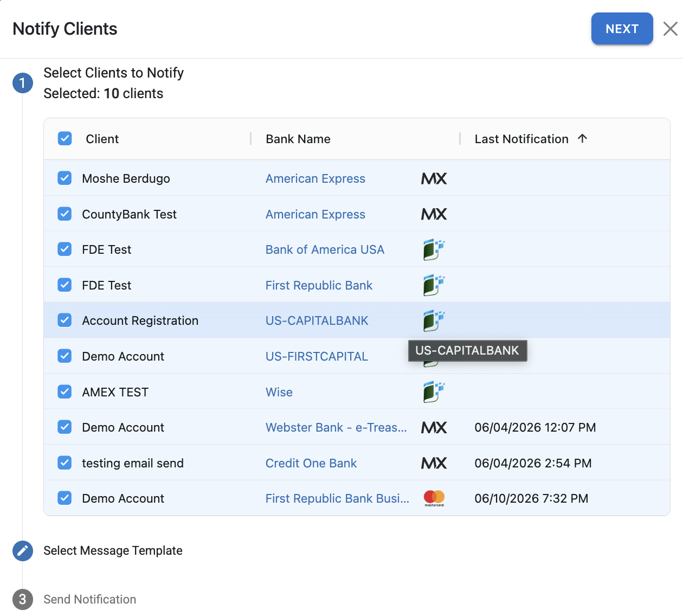The width and height of the screenshot is (683, 616).
Task: Sort by Client column header
Action: point(102,139)
